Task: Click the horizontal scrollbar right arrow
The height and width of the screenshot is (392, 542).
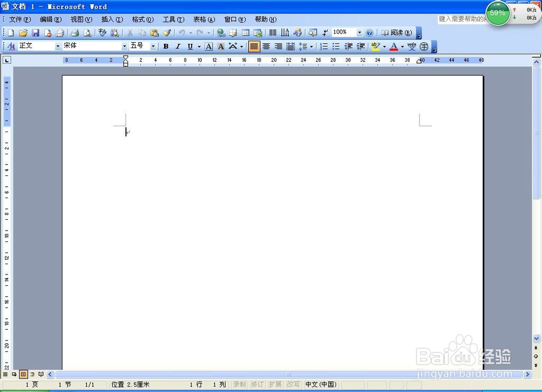Action: [527, 374]
